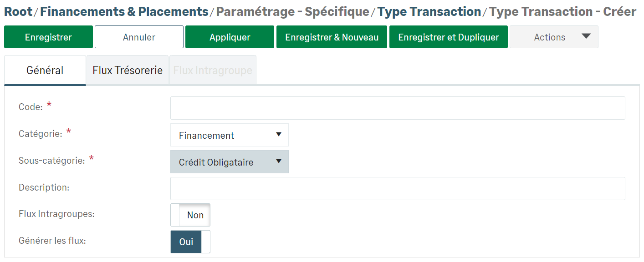Click into the Code input field
Image resolution: width=644 pixels, height=262 pixels.
click(x=397, y=108)
